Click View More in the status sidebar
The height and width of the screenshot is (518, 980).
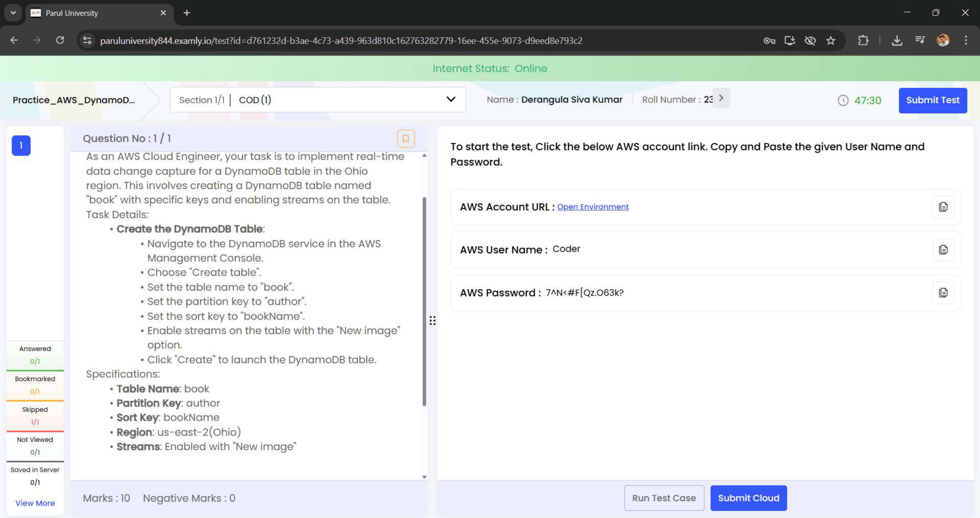click(x=35, y=503)
